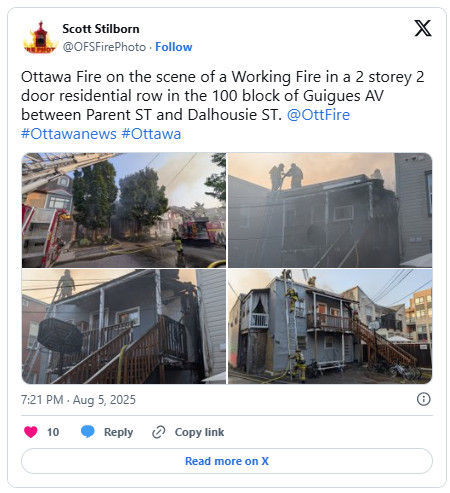Image resolution: width=450 pixels, height=493 pixels.
Task: Open photo of firefighter climbing ladder
Action: (330, 326)
